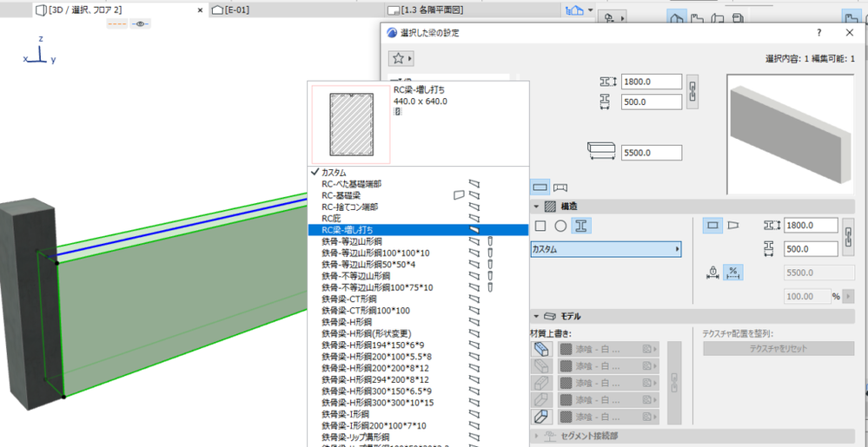Click the 1800.0 field in 構造 section
The image size is (868, 447).
click(x=811, y=225)
